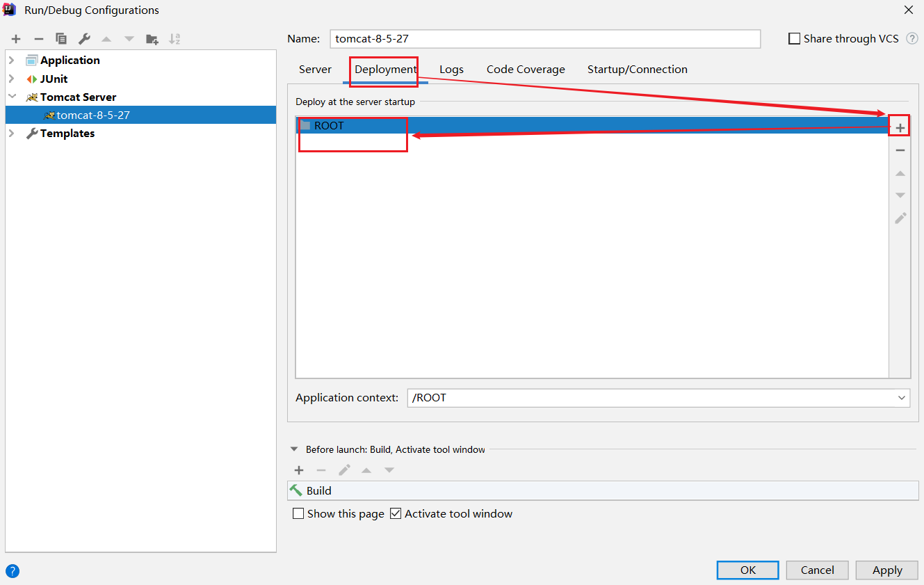The image size is (924, 585).
Task: Click the Cancel button
Action: 818,570
